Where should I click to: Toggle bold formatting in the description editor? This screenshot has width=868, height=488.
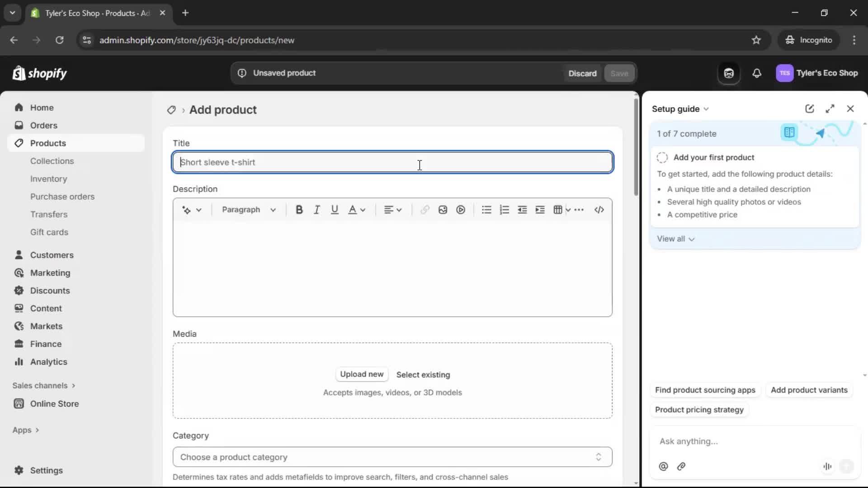[299, 210]
